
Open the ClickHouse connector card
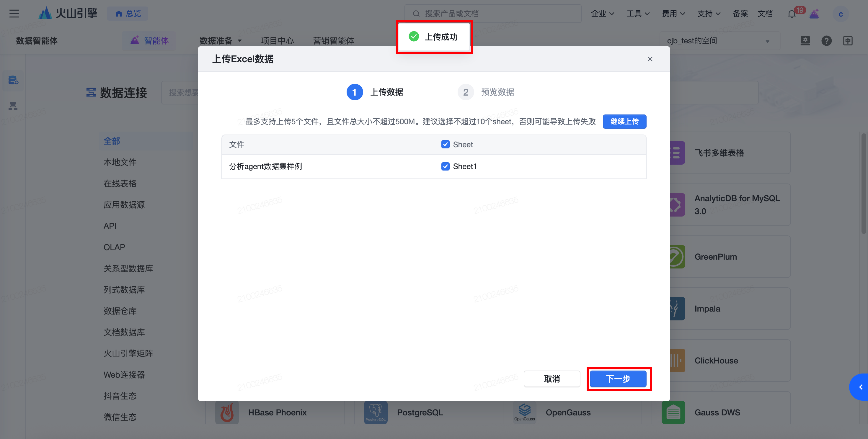[730, 360]
